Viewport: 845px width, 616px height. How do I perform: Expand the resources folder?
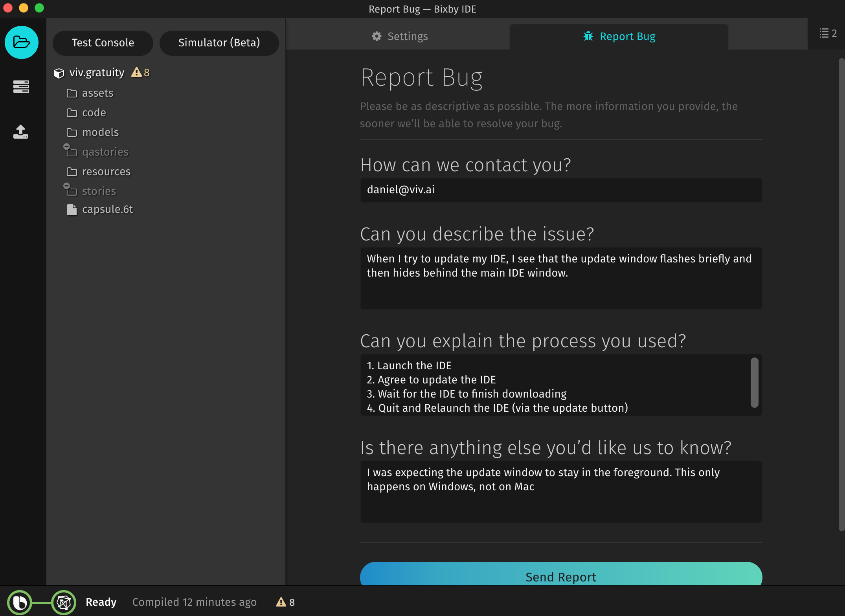(106, 172)
